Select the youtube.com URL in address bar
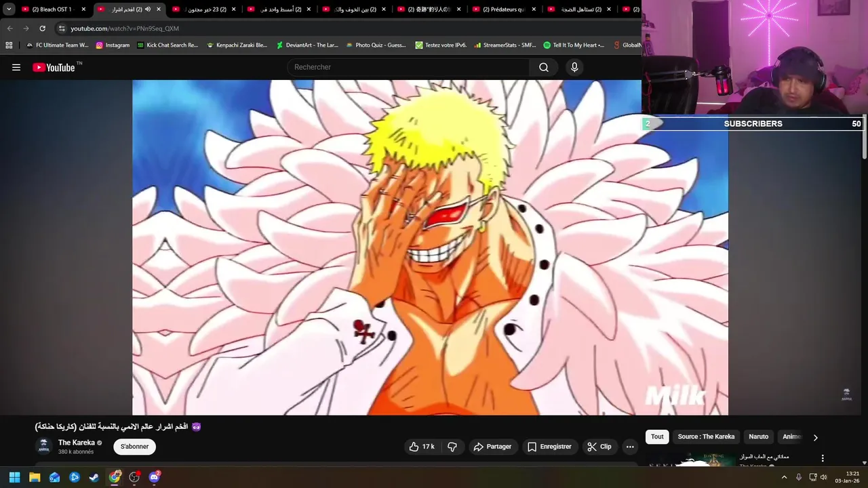 point(125,28)
